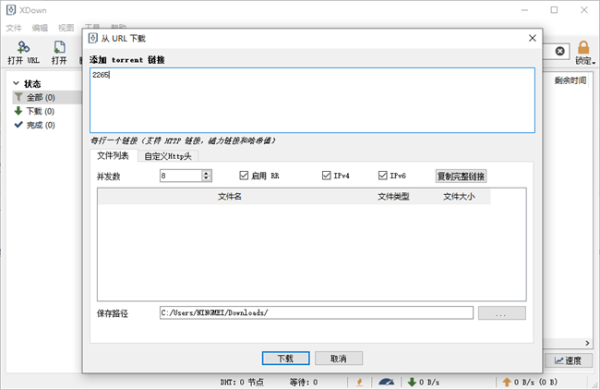Toggle the enable RR checkbox
The image size is (600, 390).
(x=244, y=175)
